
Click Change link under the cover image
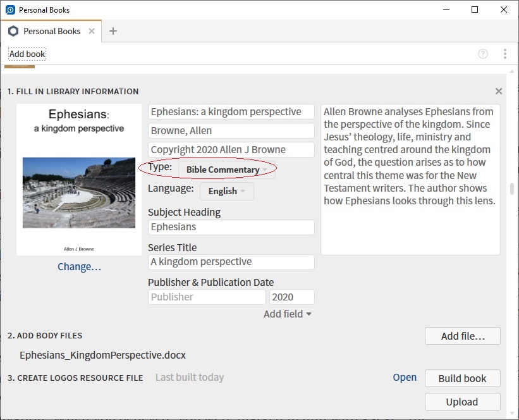(x=79, y=266)
